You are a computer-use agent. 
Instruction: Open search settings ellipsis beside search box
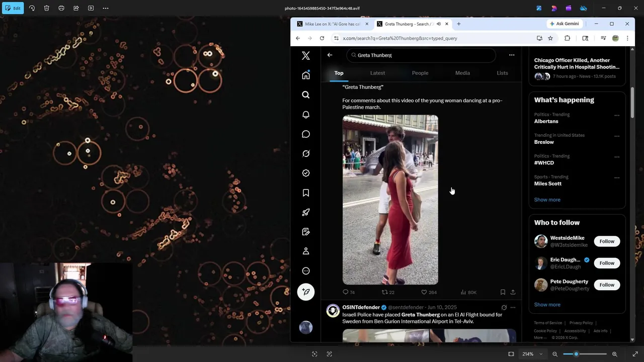click(512, 55)
